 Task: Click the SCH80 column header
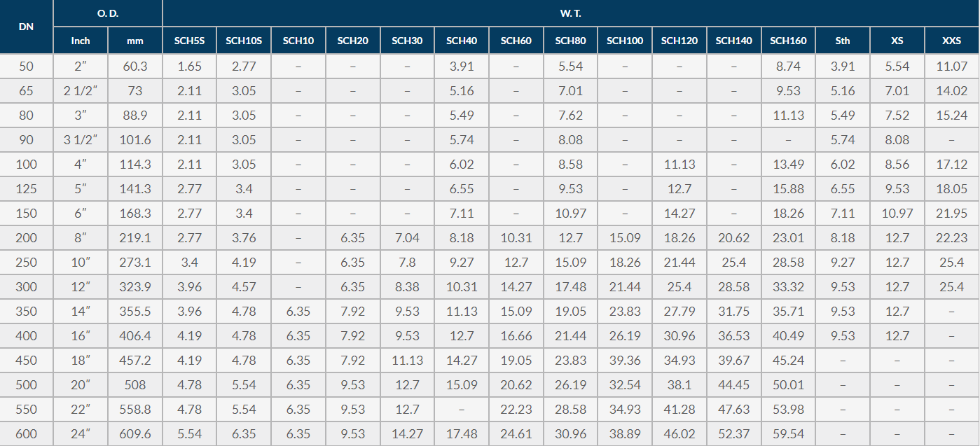click(x=570, y=41)
